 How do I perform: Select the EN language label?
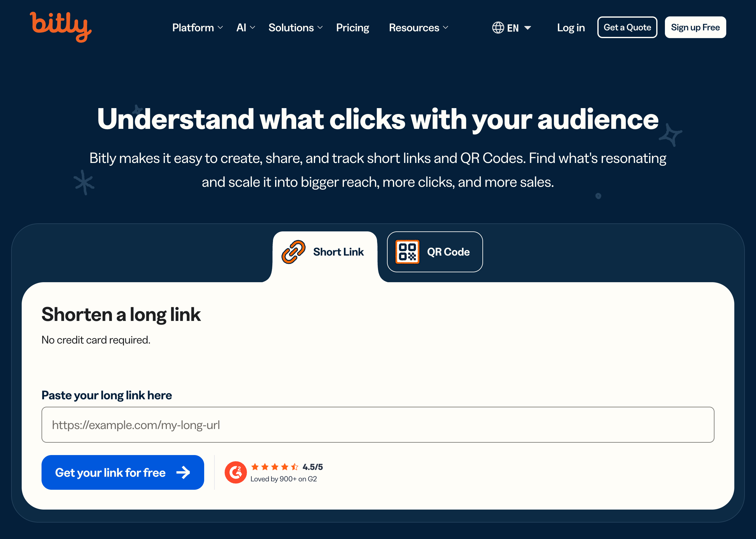coord(513,28)
